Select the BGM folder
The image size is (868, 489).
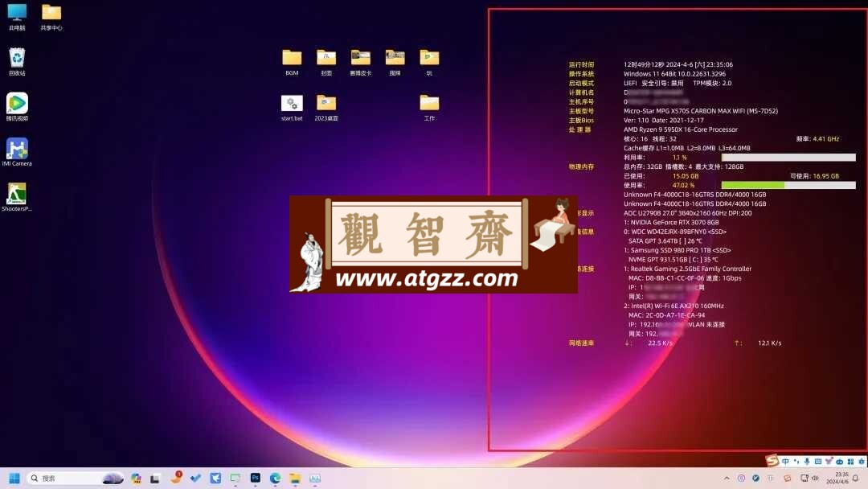click(x=292, y=62)
